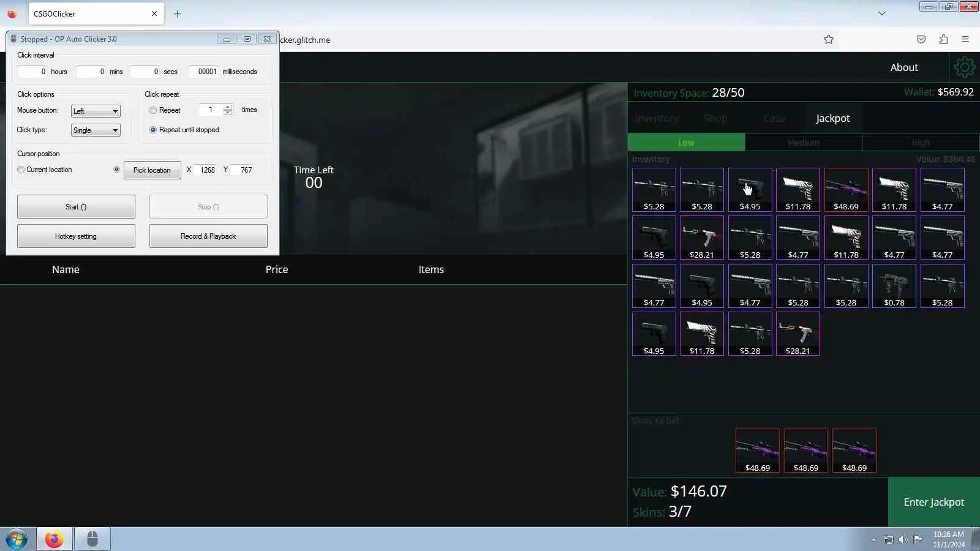Focus the mins interval field
This screenshot has width=980, height=551.
(91, 72)
